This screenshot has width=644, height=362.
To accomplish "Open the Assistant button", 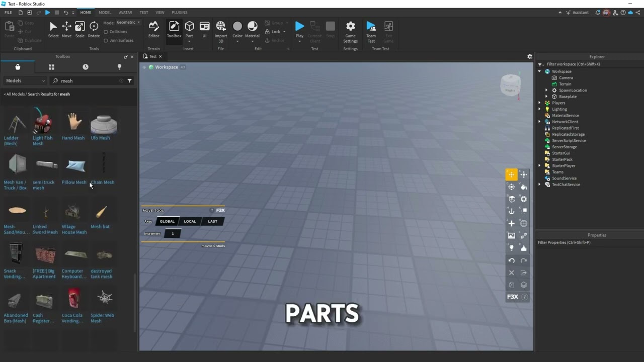I will 577,13.
